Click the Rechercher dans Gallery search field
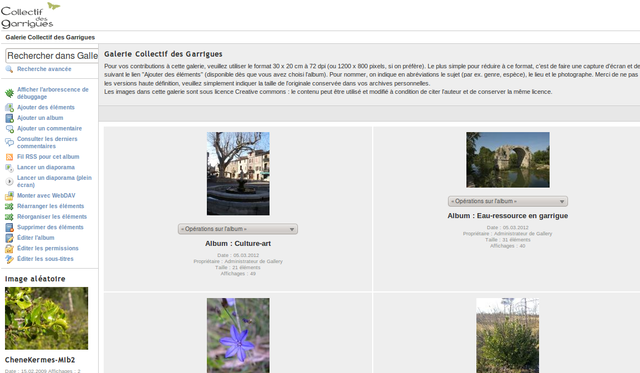Screen dimensions: 640x373 [52, 56]
